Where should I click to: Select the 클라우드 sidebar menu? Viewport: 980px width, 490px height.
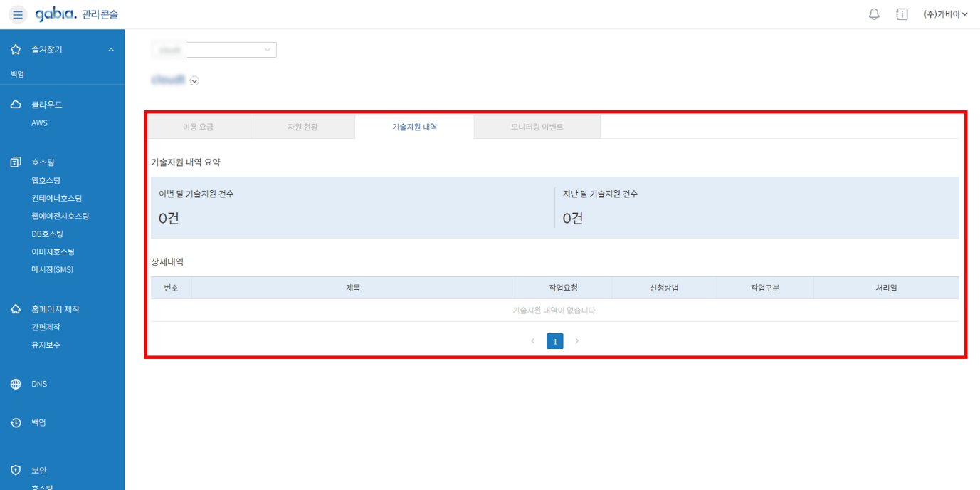point(47,105)
